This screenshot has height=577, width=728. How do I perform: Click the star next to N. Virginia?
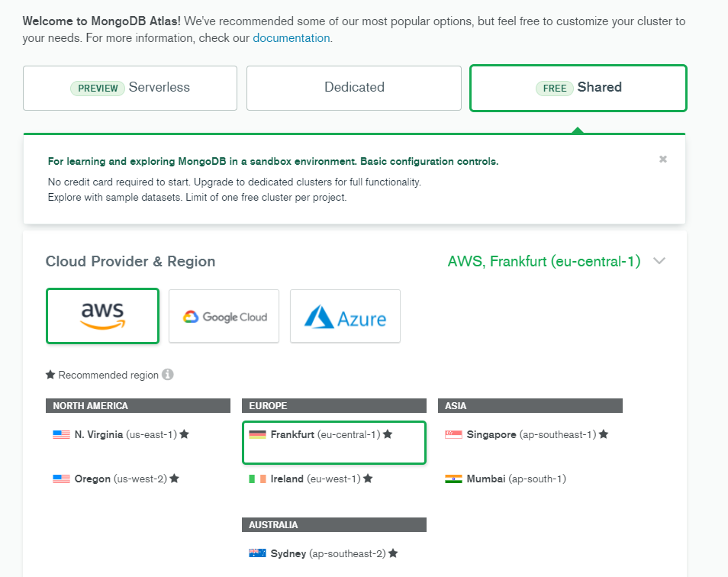pyautogui.click(x=184, y=434)
